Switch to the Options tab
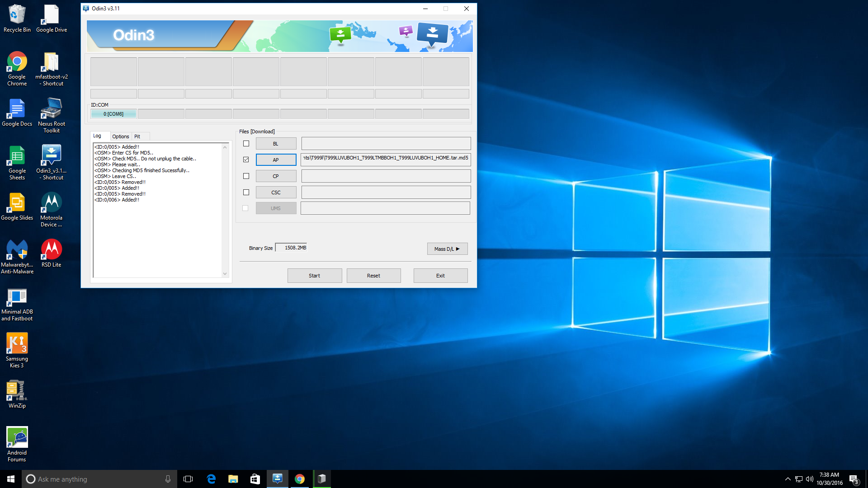The height and width of the screenshot is (488, 868). click(120, 136)
